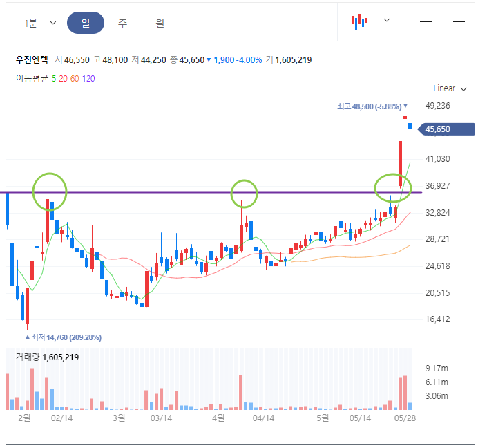
Task: Click the 최저 14,760 low marker
Action: 64,337
